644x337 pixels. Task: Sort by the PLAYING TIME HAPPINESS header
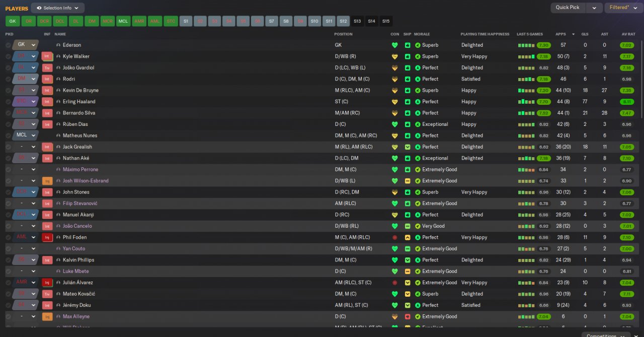pos(485,34)
